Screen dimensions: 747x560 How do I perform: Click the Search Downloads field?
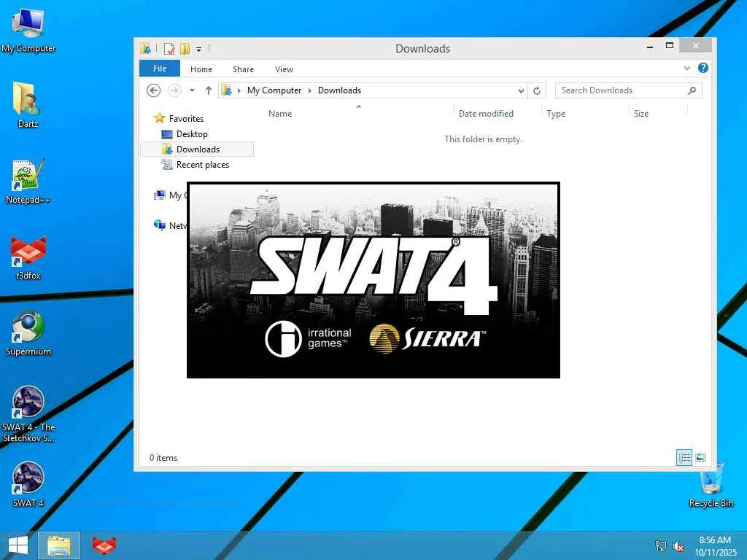pos(628,90)
